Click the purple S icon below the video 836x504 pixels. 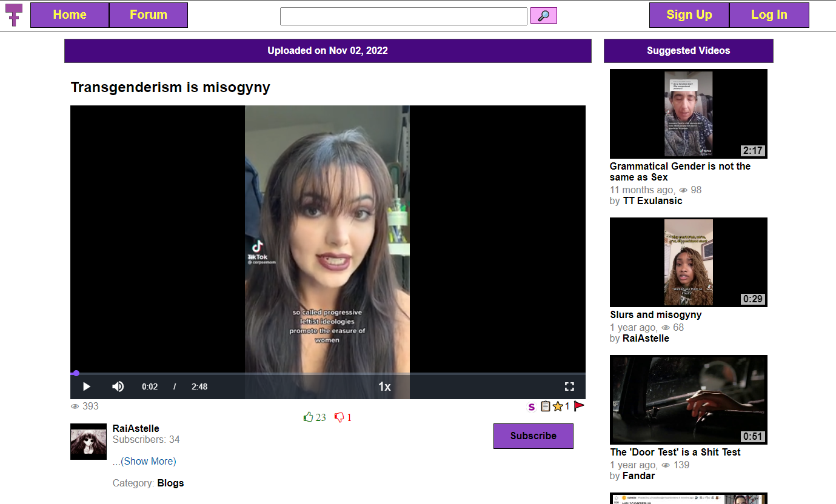(532, 406)
